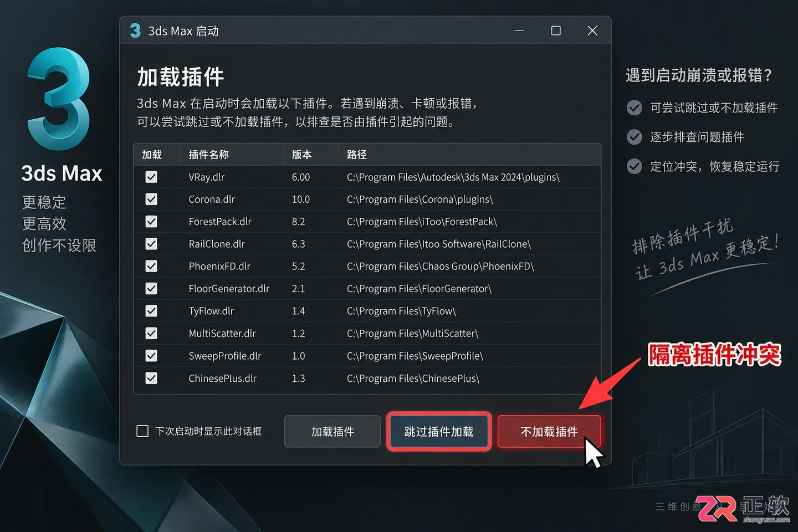The image size is (798, 532).
Task: Click version 1.2 in the MultiScatter row
Action: tap(299, 334)
